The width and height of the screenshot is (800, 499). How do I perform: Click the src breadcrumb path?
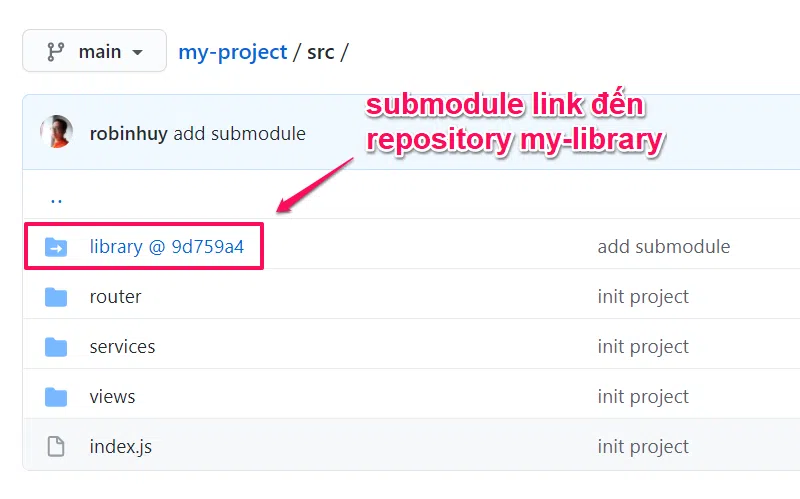click(320, 51)
